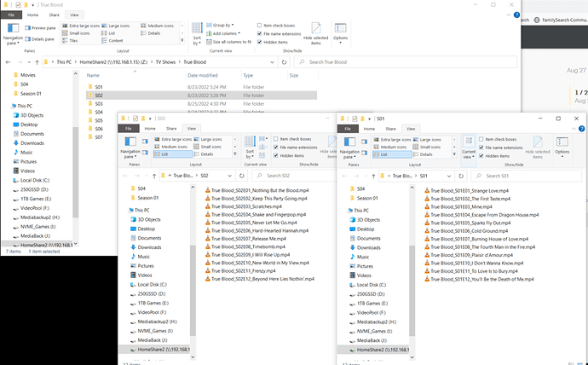
Task: Open Options in S01 window ribbon
Action: [562, 148]
